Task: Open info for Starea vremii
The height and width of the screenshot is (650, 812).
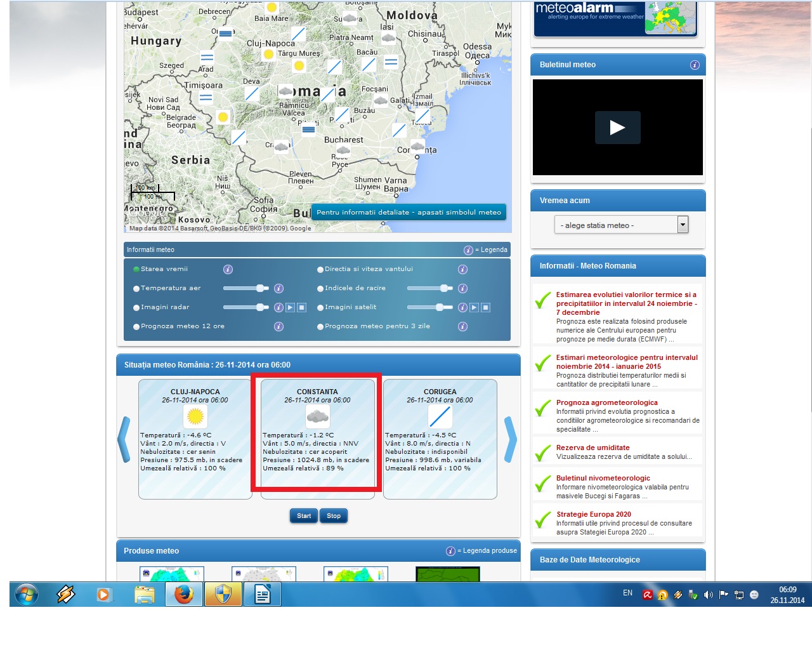Action: point(228,269)
